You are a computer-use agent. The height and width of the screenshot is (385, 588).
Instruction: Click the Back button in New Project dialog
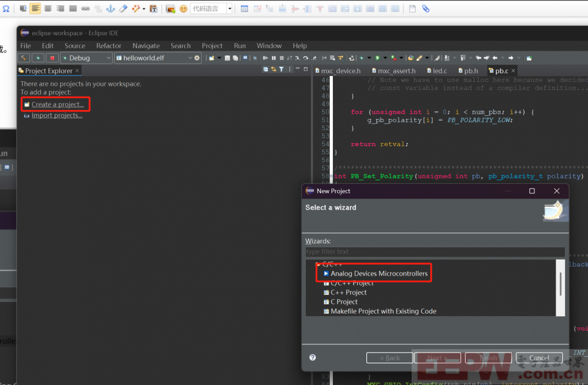pyautogui.click(x=390, y=358)
